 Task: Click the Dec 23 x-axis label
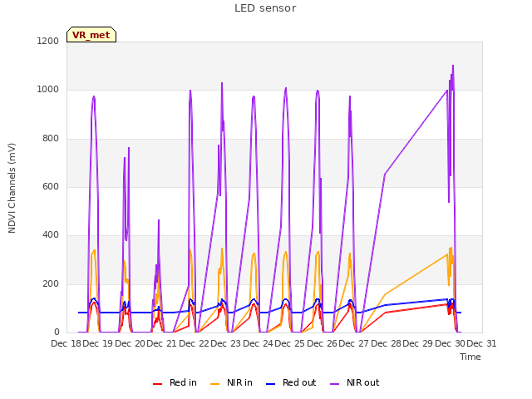(226, 343)
